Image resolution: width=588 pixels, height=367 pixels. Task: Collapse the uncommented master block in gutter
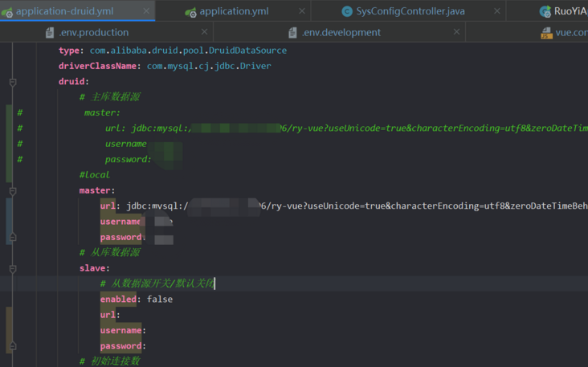(13, 191)
